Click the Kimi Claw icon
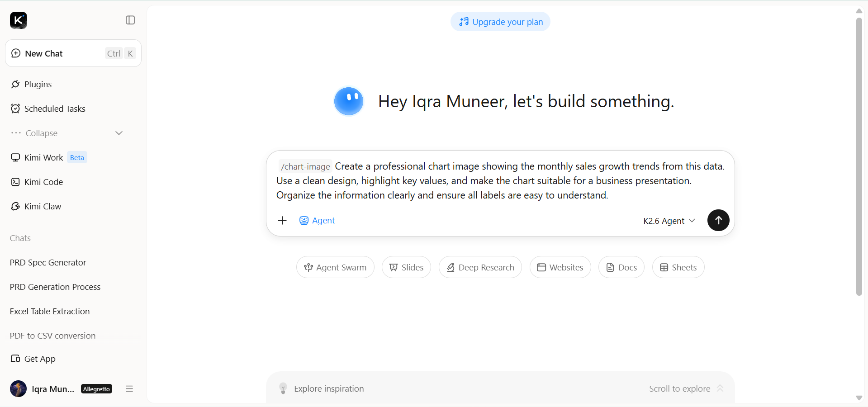Screen dimensions: 868x407 (15, 206)
